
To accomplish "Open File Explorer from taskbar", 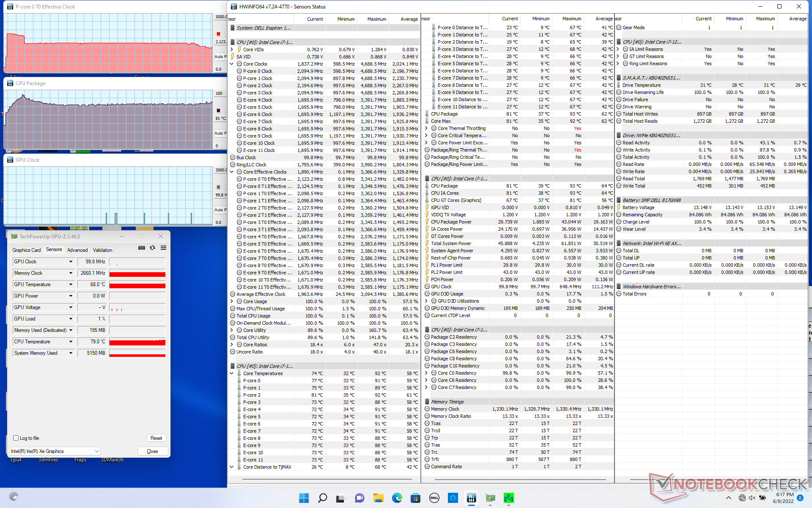I will [378, 498].
